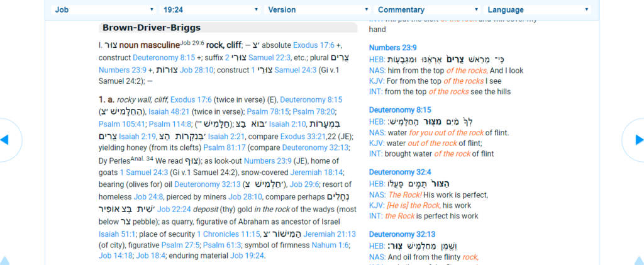644x265 pixels.
Task: Open Psalm 27:5 reference
Action: (x=180, y=245)
